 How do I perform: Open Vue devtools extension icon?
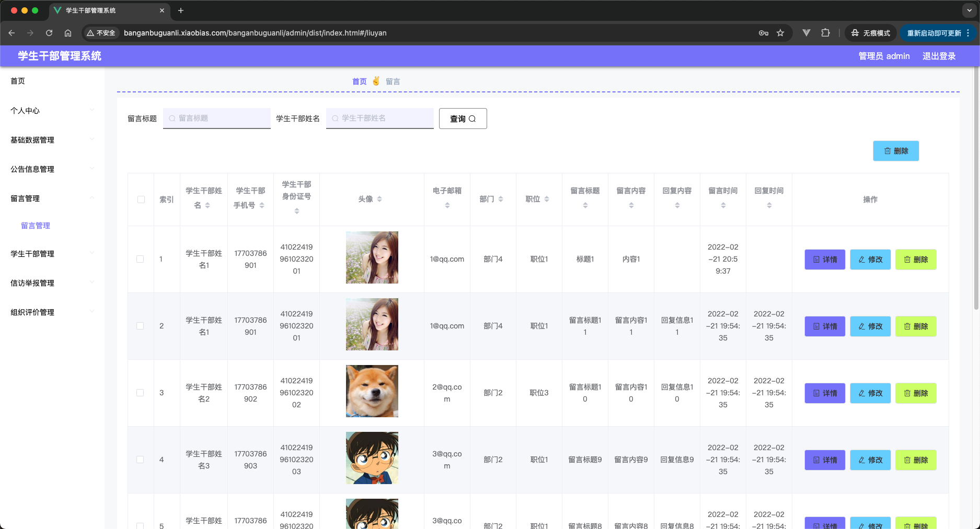coord(806,33)
